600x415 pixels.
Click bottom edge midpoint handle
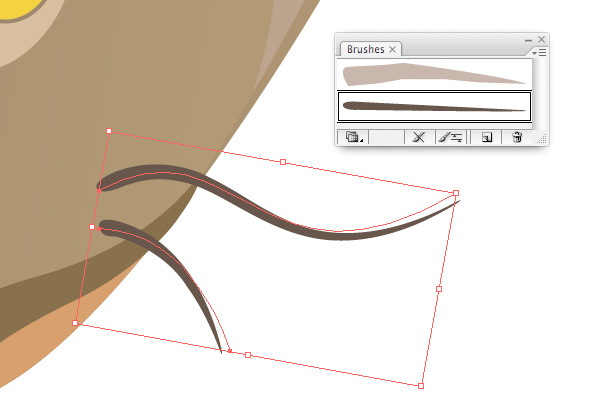click(x=248, y=355)
